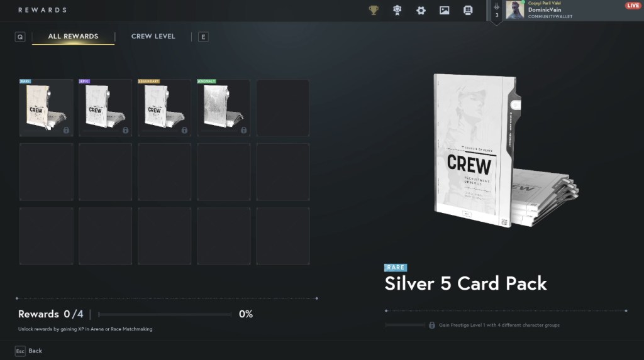Click the prestige requirement progress bar
644x360 pixels.
pyautogui.click(x=405, y=325)
